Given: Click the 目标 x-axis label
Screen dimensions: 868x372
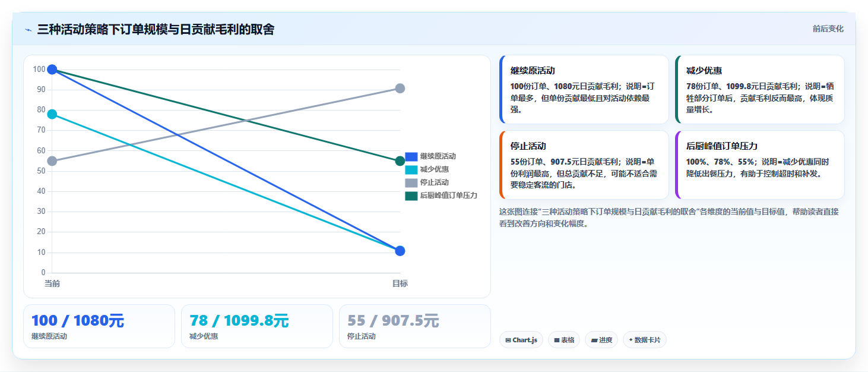Looking at the screenshot, I should 400,283.
